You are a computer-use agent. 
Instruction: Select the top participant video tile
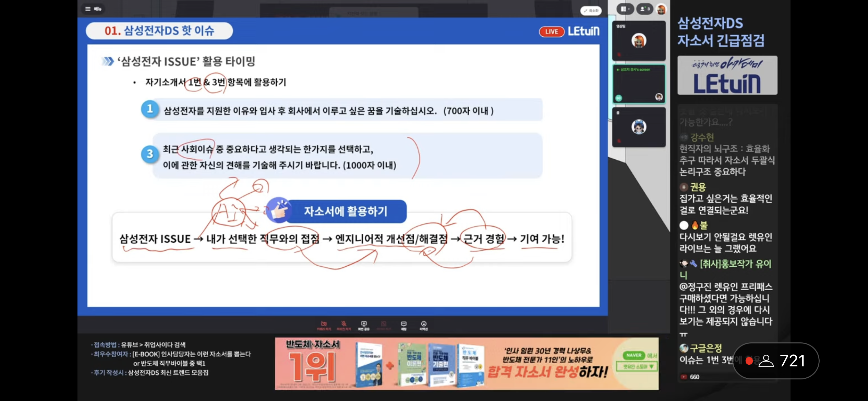click(x=638, y=41)
